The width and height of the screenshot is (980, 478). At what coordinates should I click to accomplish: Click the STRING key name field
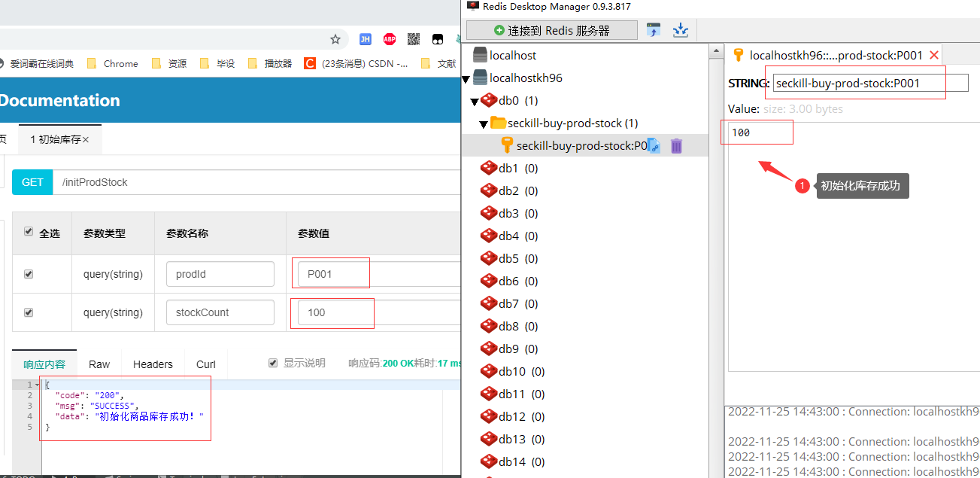point(870,83)
